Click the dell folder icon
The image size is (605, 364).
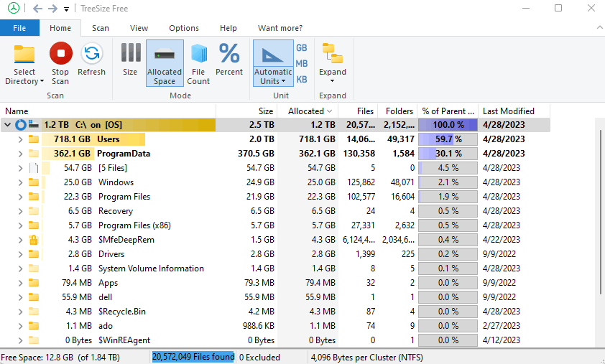coord(34,297)
